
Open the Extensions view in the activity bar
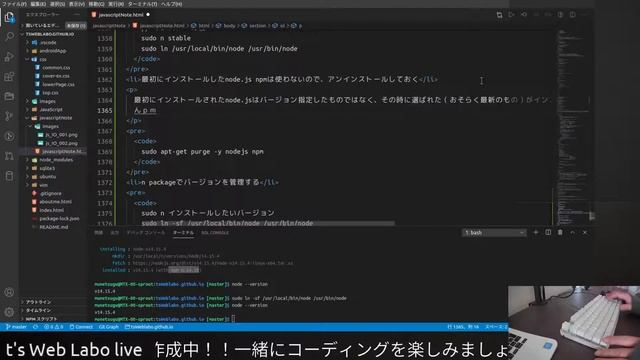[x=9, y=76]
